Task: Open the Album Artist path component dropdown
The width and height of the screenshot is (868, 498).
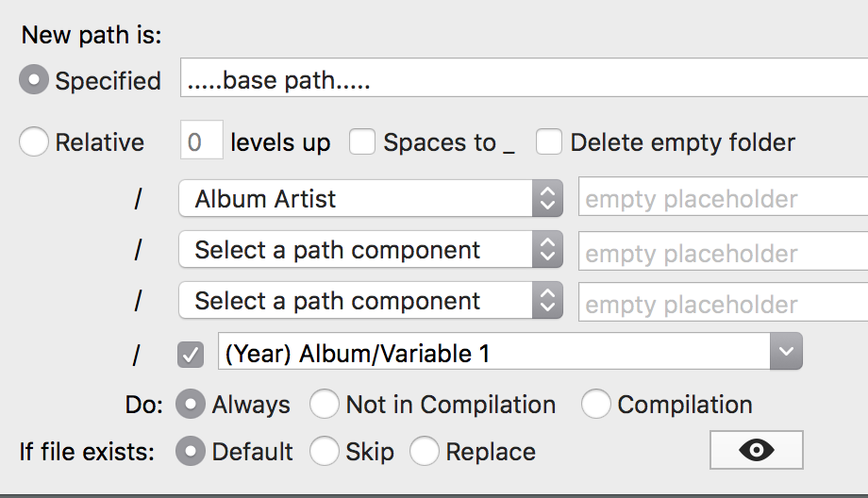Action: click(x=370, y=199)
